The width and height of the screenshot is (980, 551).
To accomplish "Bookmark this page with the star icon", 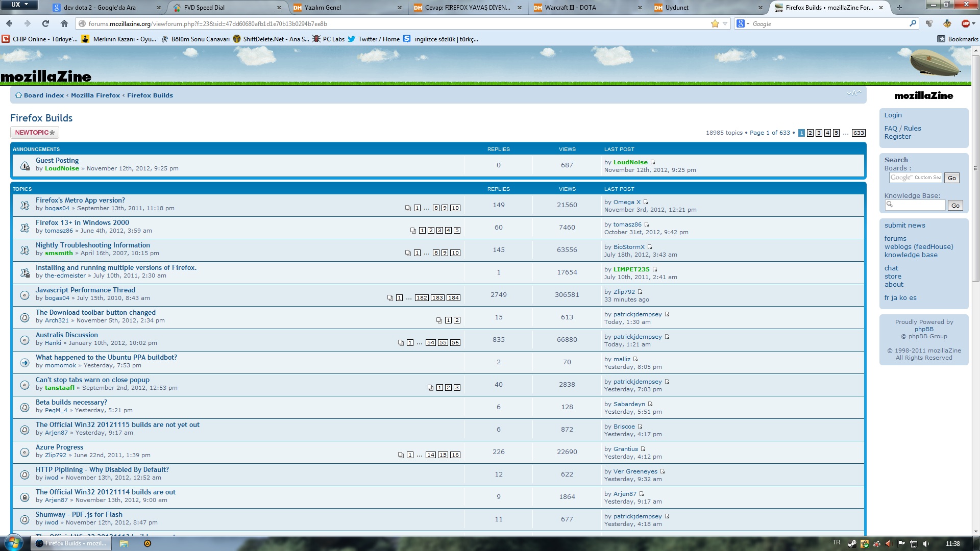I will click(715, 23).
